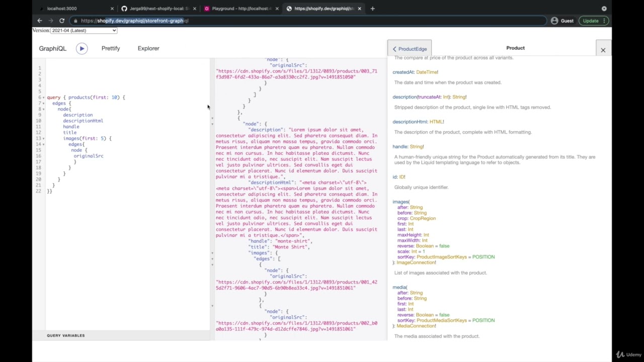Click "monte-shirt" handle value in results
The image size is (644, 362).
tap(292, 241)
